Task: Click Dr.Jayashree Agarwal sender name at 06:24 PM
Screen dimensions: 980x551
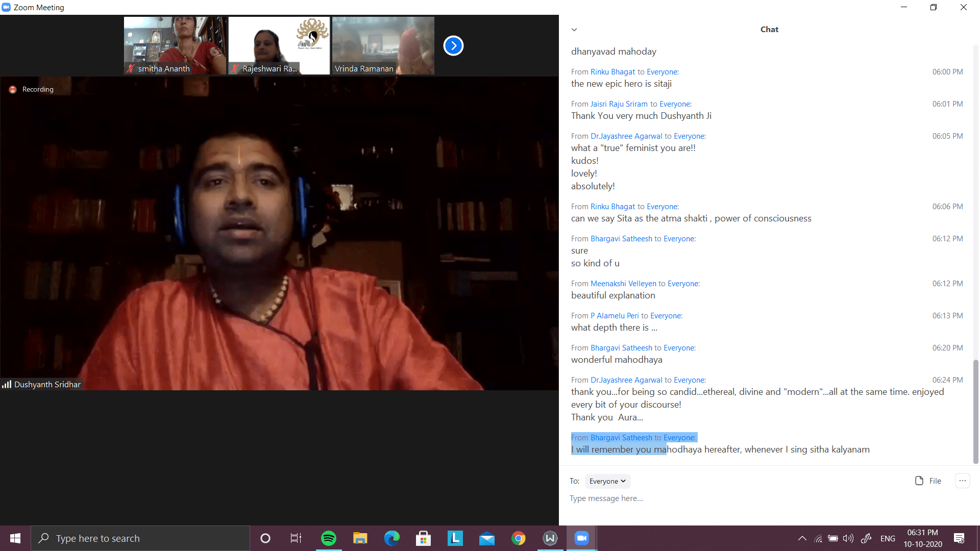Action: pyautogui.click(x=626, y=380)
